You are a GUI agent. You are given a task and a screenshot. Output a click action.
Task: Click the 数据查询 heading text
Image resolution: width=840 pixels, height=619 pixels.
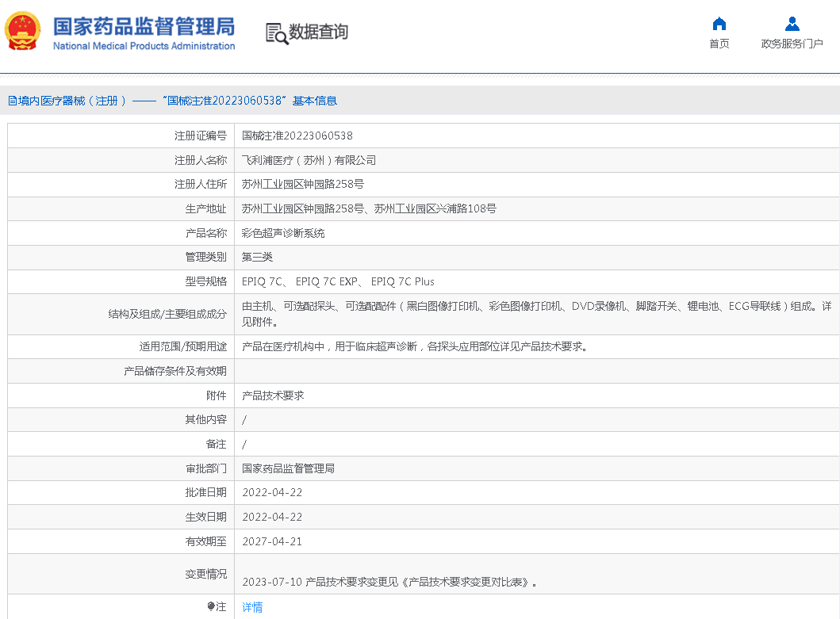tap(318, 32)
